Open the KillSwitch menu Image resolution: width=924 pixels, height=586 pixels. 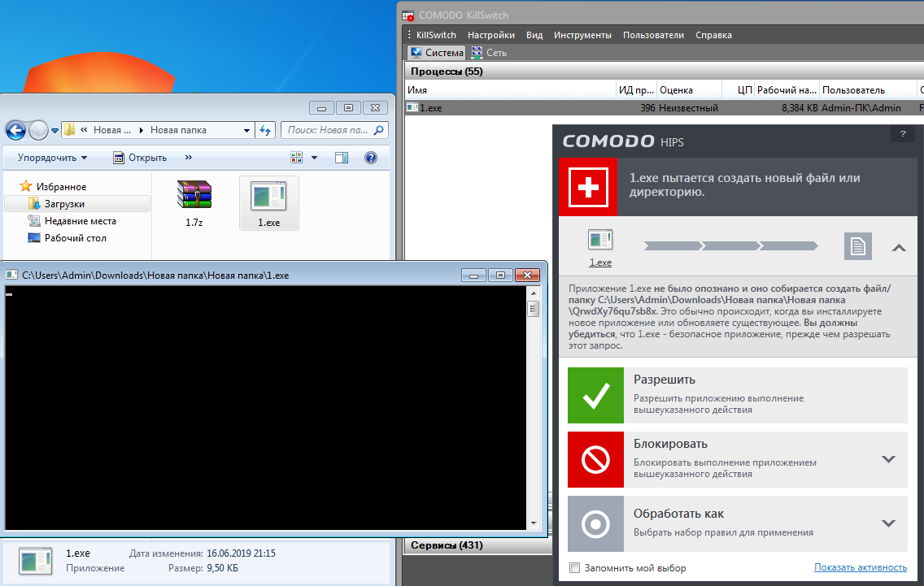coord(436,35)
